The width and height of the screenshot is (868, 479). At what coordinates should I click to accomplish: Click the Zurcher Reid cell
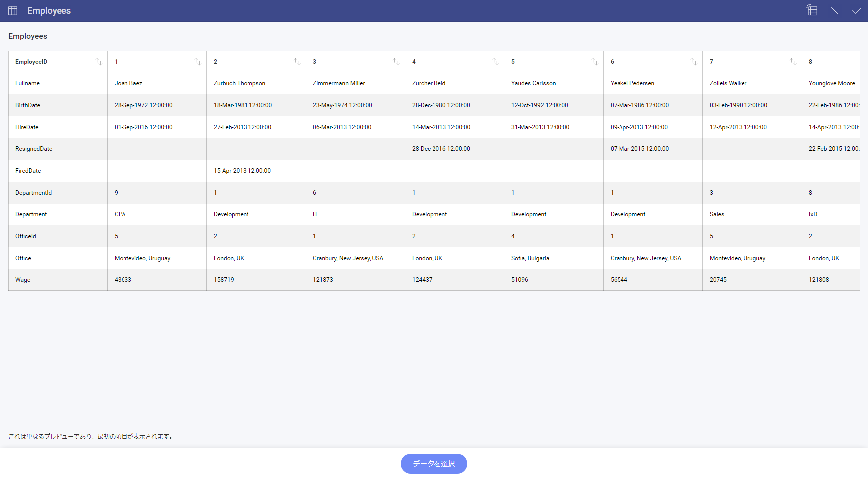pos(455,83)
